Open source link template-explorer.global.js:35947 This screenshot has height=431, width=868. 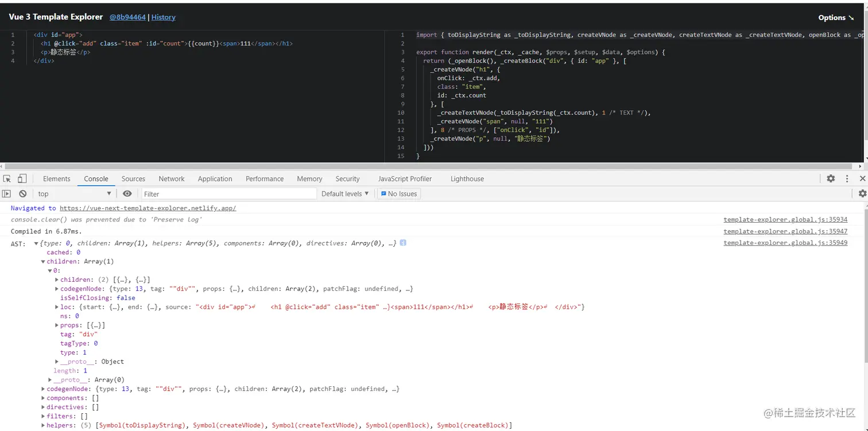[785, 231]
